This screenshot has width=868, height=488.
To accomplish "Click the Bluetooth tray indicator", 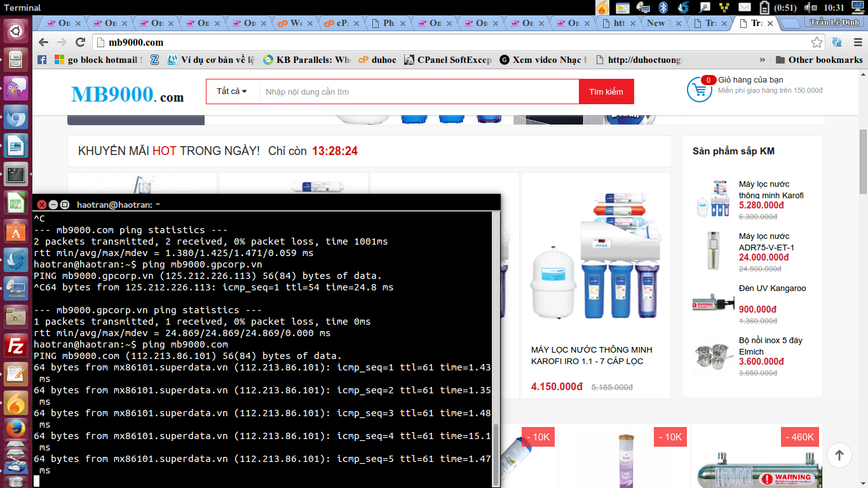I will (663, 8).
